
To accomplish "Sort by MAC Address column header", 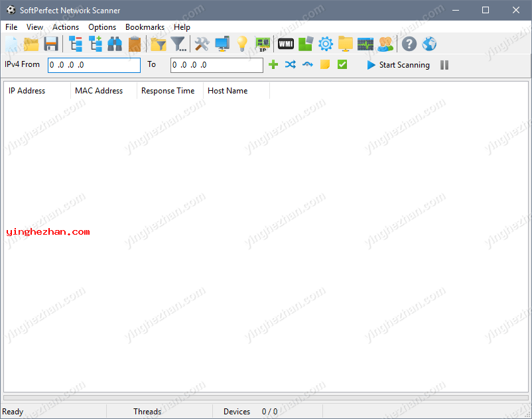I will coord(104,91).
